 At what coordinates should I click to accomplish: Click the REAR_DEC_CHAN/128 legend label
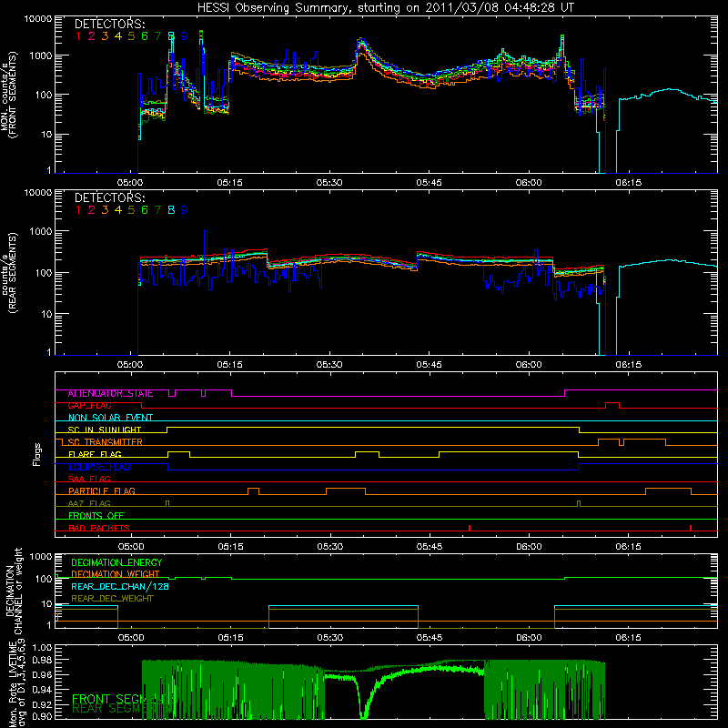point(120,587)
